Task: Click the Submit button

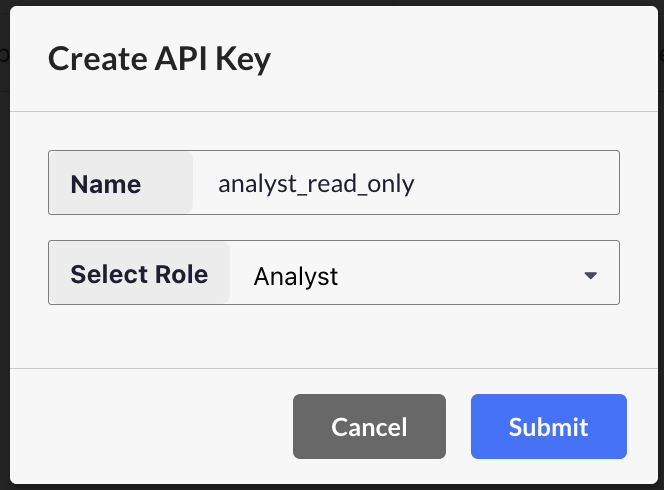Action: click(548, 427)
